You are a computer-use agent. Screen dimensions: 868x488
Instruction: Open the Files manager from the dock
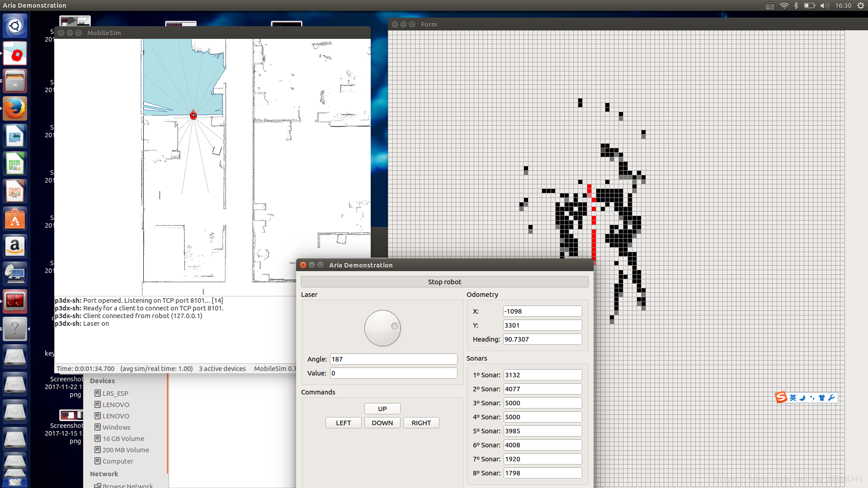pyautogui.click(x=15, y=81)
